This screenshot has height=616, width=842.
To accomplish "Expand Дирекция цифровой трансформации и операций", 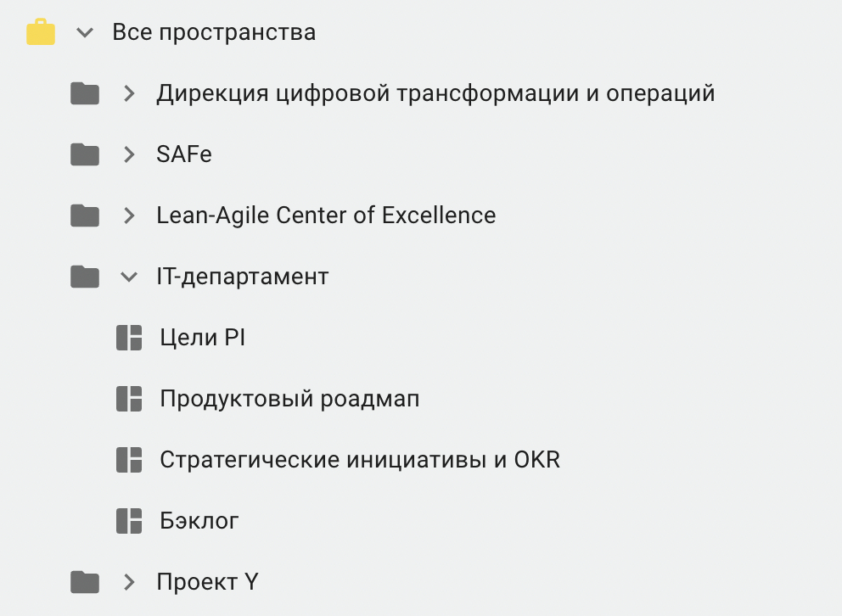I will click(129, 93).
